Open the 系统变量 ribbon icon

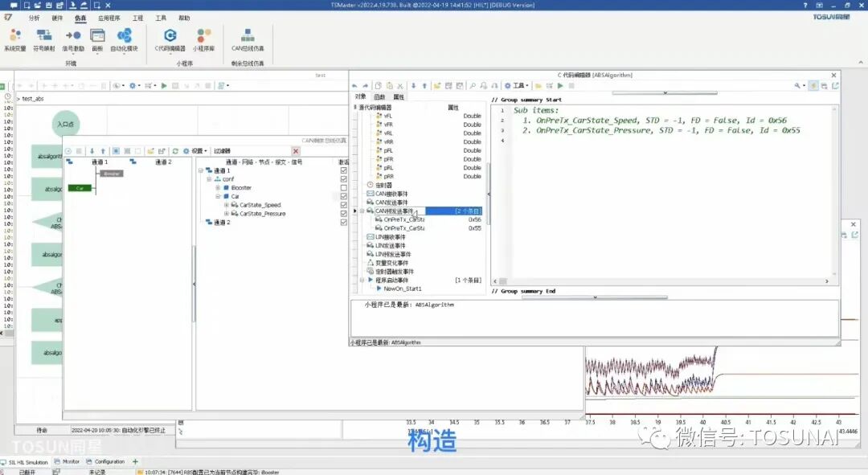pos(15,40)
